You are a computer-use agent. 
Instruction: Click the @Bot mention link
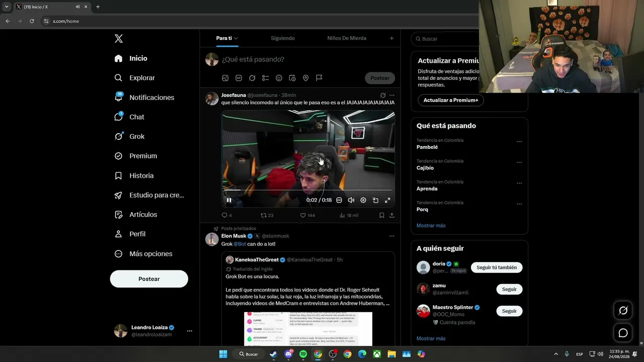pos(239,244)
